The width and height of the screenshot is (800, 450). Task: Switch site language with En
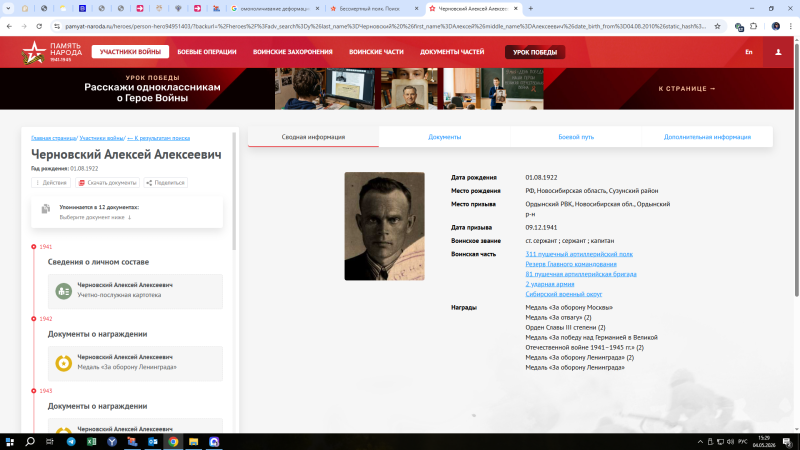748,52
